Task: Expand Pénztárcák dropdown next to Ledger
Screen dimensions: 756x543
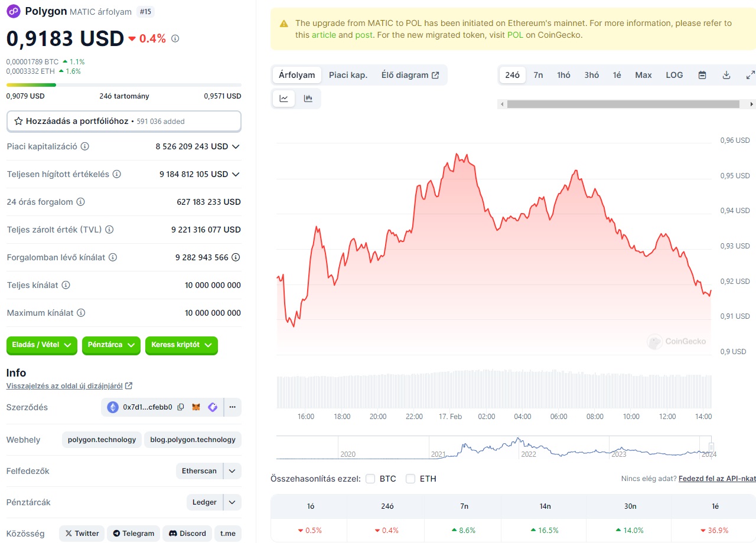Action: (x=232, y=502)
